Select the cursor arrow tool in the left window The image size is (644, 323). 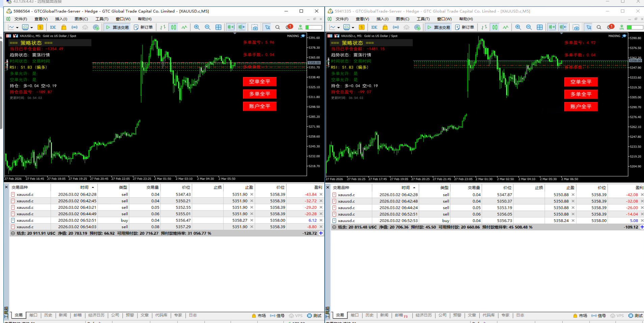click(x=267, y=27)
